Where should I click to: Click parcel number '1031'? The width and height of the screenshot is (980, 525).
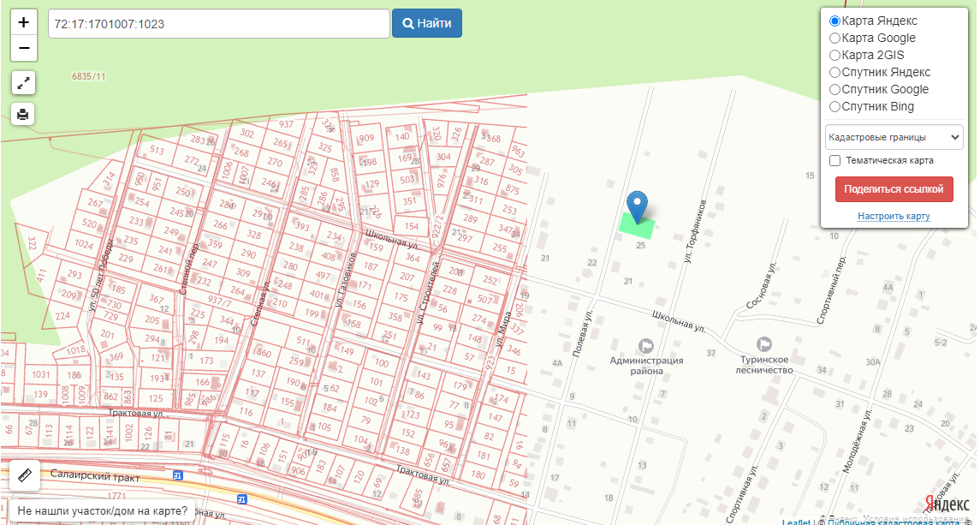pos(40,374)
